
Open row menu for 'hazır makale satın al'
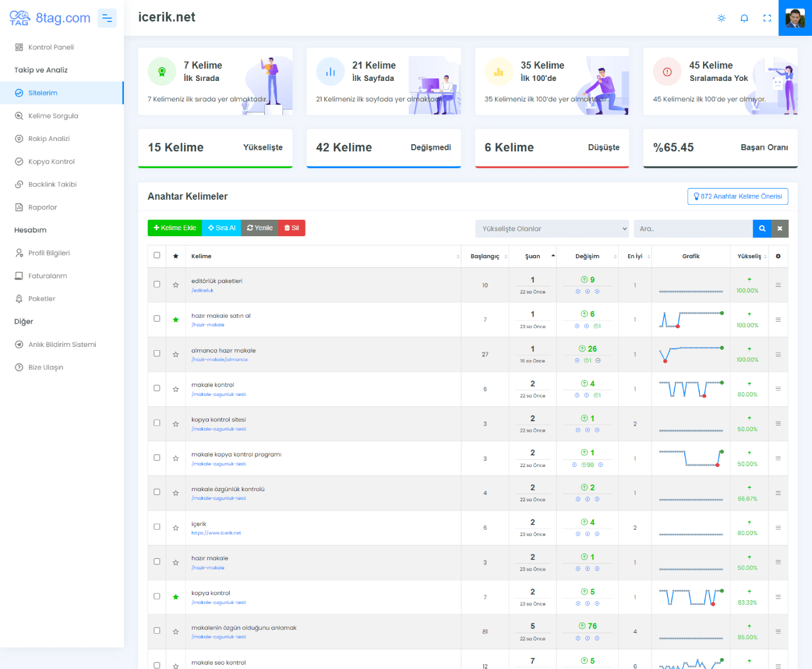778,319
